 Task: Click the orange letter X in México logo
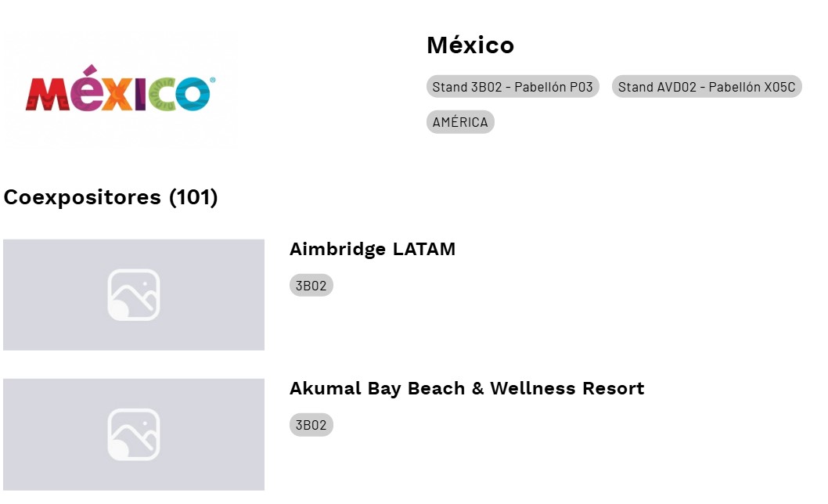(116, 95)
